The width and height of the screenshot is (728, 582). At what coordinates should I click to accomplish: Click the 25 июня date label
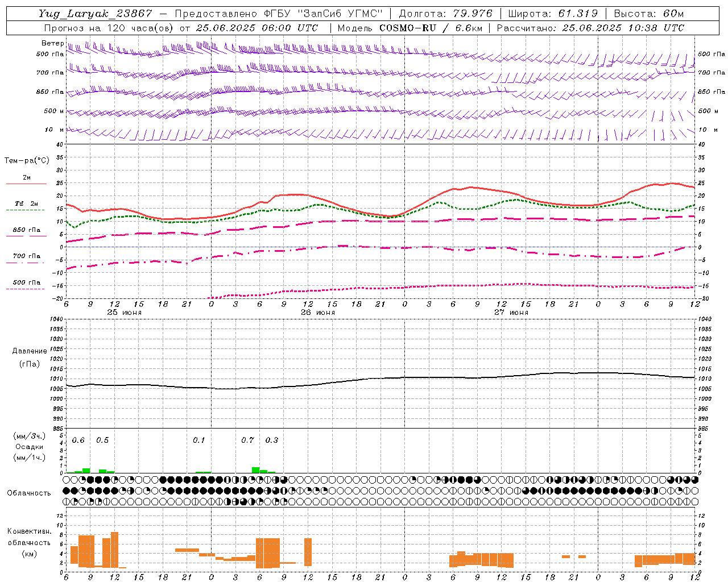coord(125,312)
